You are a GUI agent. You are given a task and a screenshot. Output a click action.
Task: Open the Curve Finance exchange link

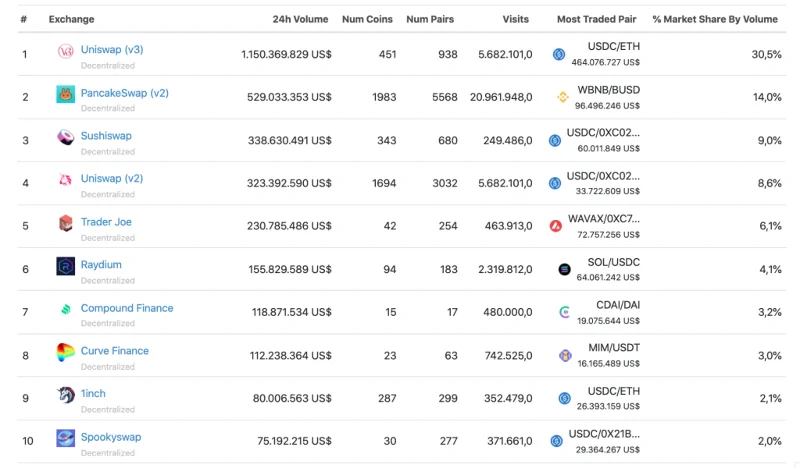pos(115,351)
